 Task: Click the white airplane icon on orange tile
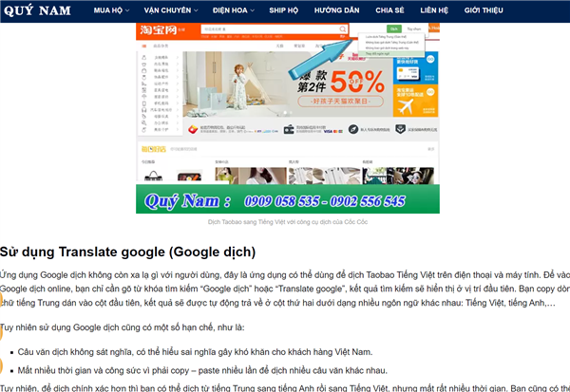(405, 106)
